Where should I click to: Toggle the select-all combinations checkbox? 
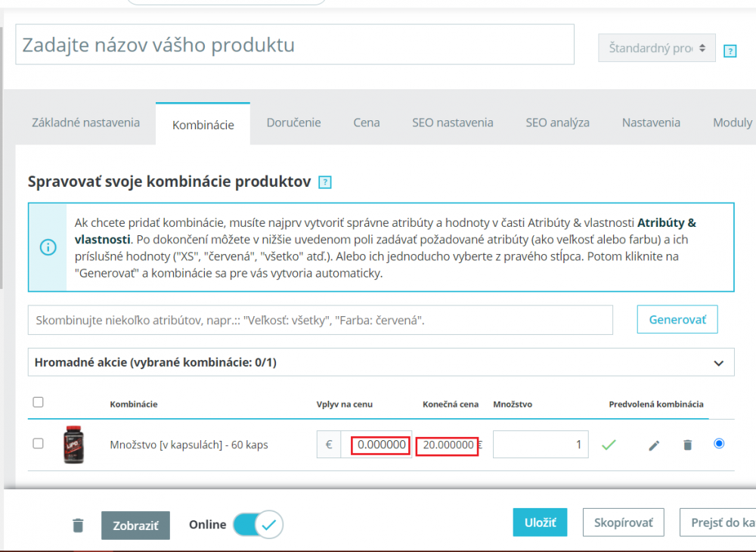tap(38, 402)
